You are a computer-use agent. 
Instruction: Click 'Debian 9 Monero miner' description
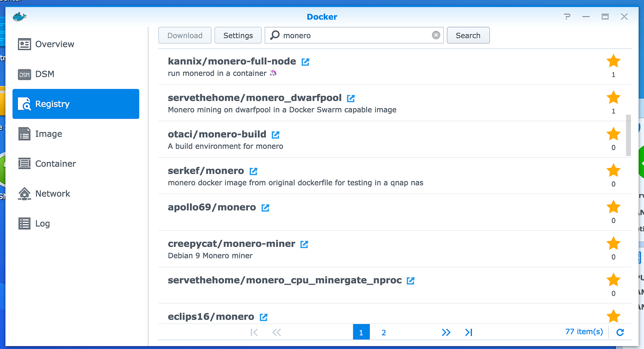click(x=210, y=256)
